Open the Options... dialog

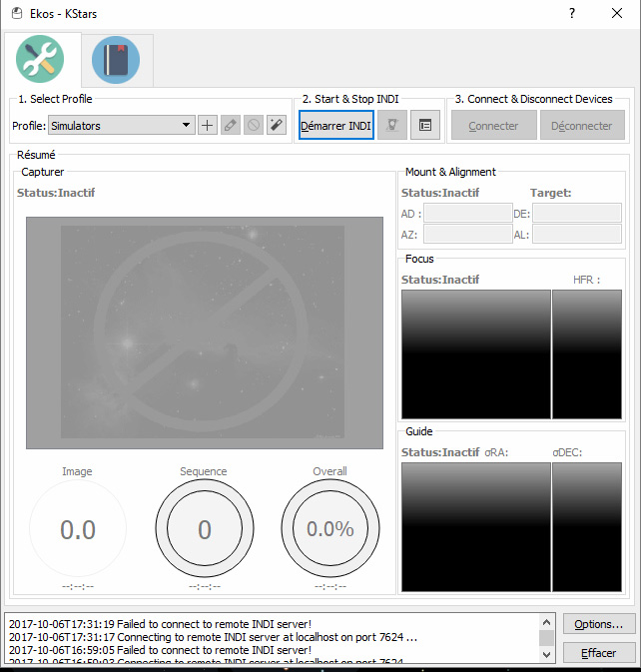599,624
